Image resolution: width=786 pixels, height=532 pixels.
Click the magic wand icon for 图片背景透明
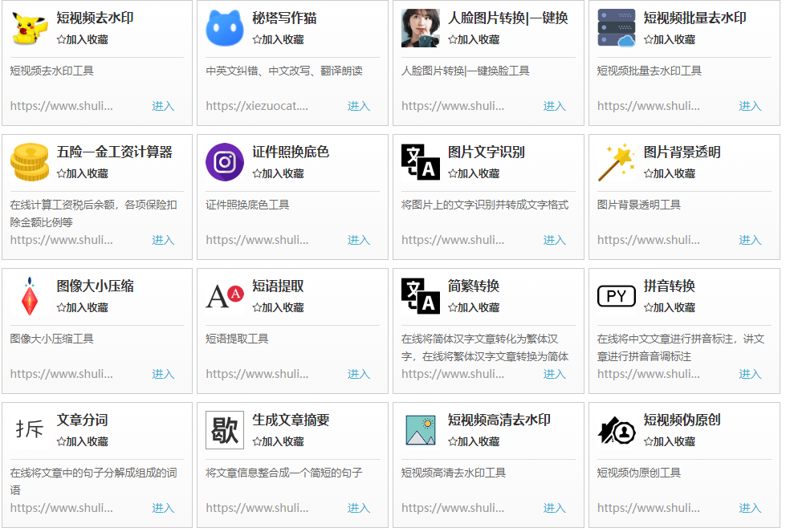[x=616, y=162]
